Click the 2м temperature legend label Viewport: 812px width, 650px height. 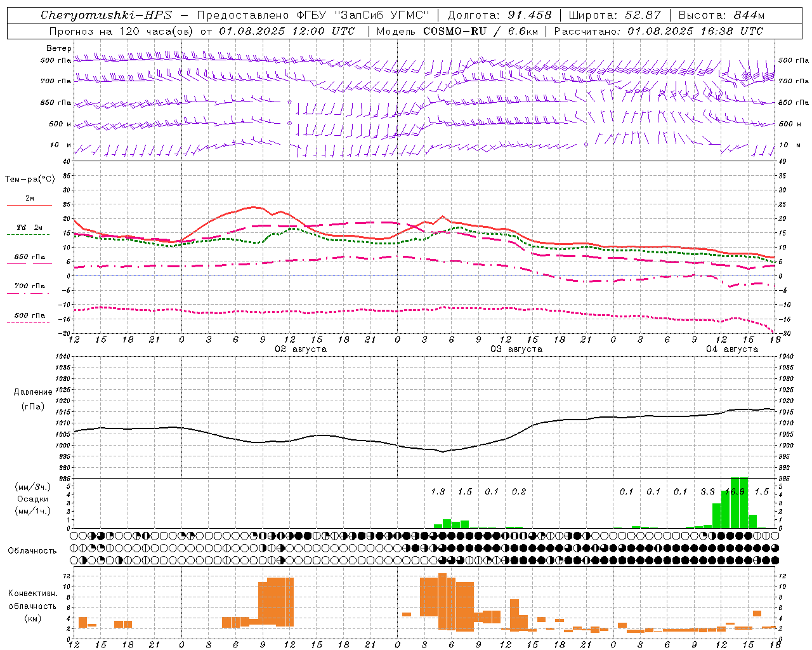pos(30,199)
